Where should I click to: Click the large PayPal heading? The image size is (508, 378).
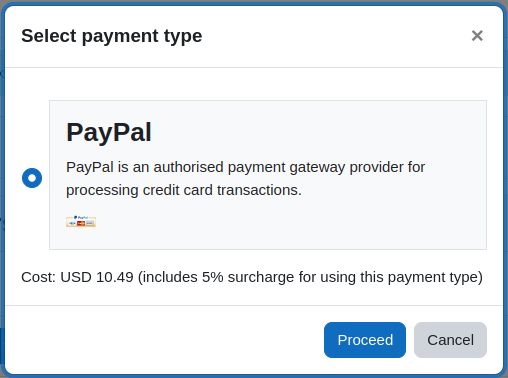pyautogui.click(x=109, y=132)
